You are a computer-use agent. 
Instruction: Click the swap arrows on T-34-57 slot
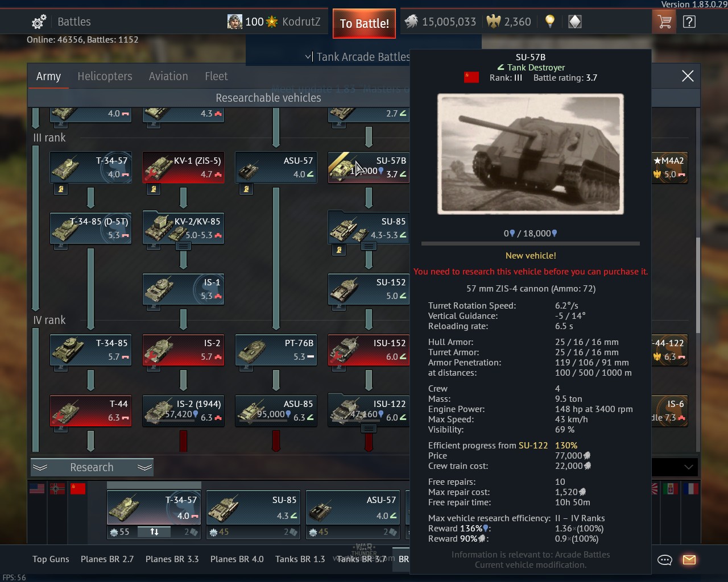click(154, 532)
